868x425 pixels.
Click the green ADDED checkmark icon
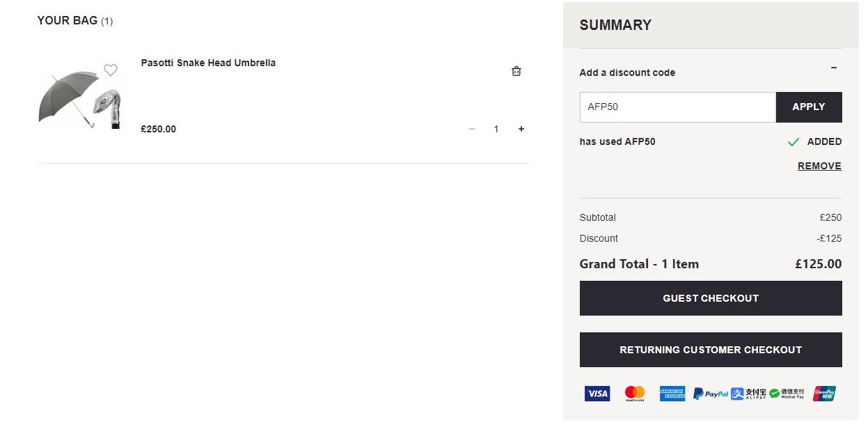[793, 142]
